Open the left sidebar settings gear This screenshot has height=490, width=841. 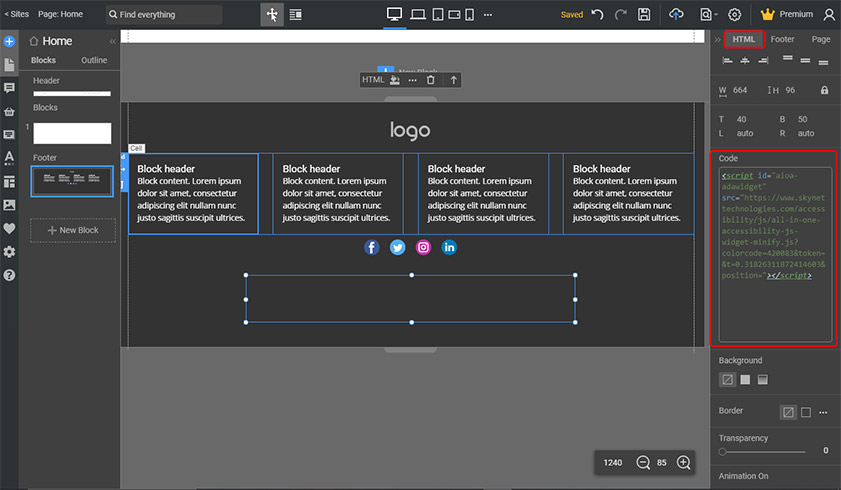pos(9,252)
